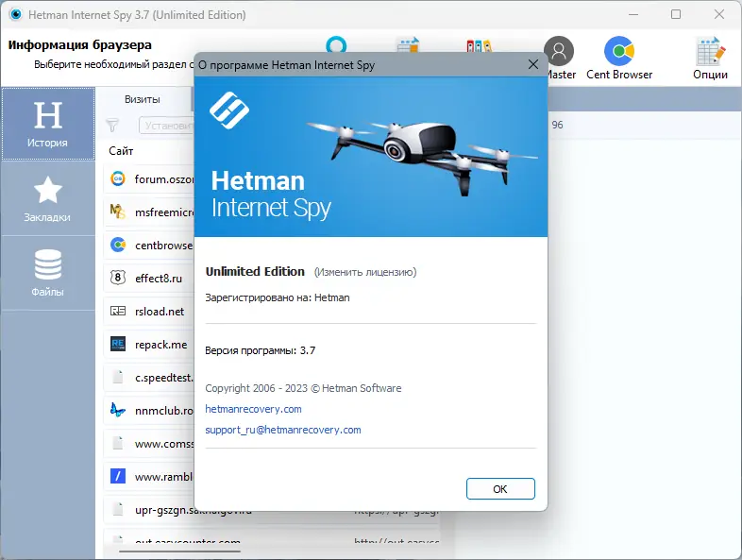Maximize the Hetman Internet Spy window

click(x=676, y=14)
